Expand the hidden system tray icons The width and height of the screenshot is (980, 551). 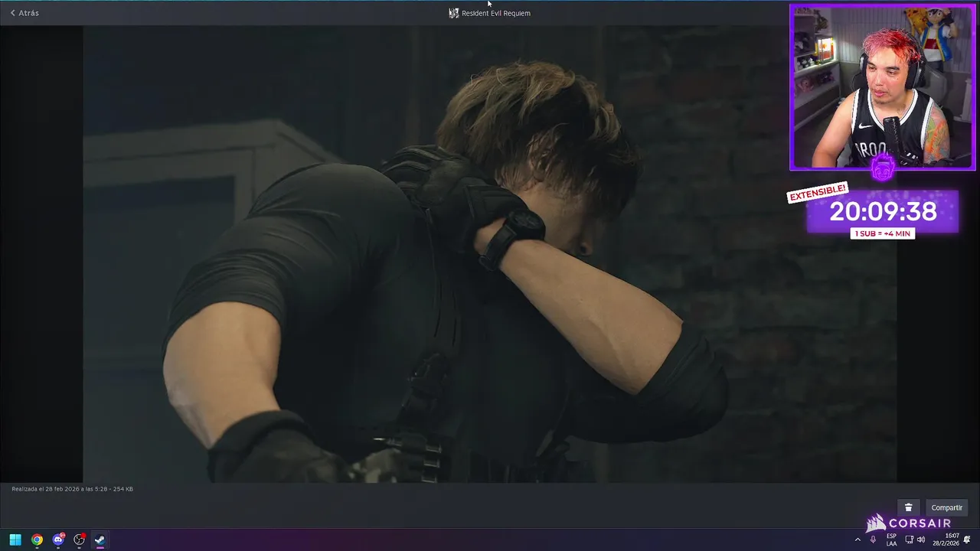pos(857,540)
